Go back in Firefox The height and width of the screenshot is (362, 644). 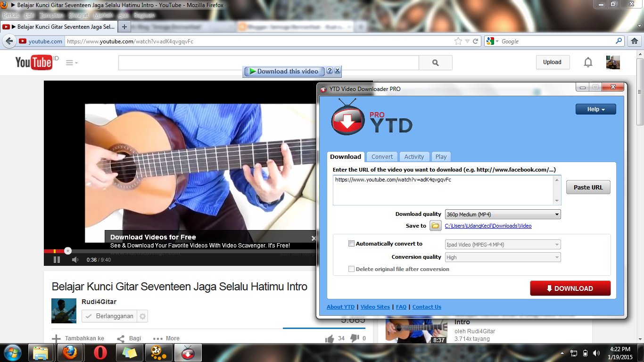(9, 41)
